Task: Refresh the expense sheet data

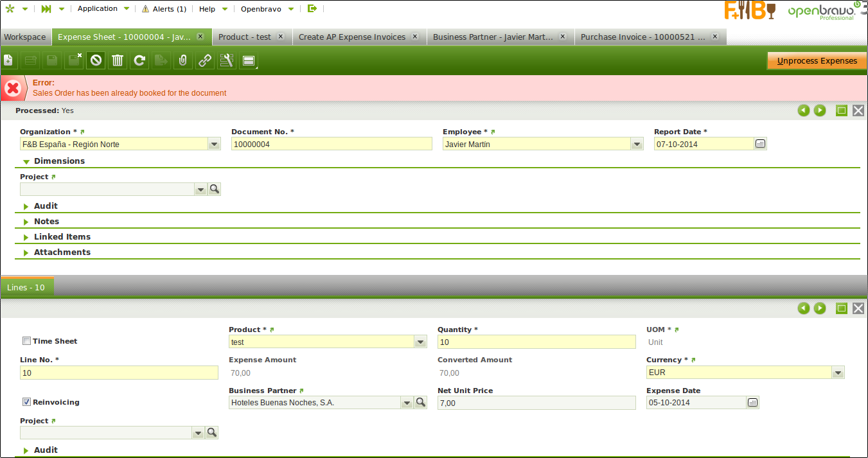Action: [139, 60]
